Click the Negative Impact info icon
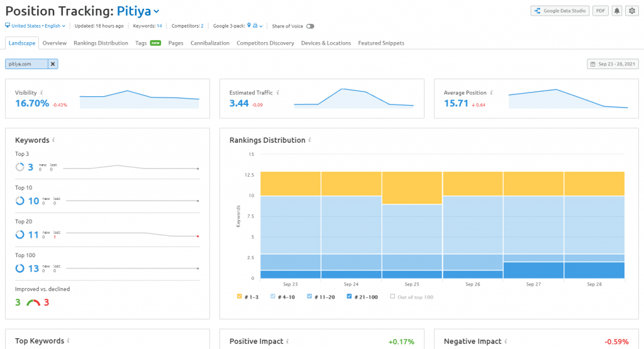 [506, 341]
